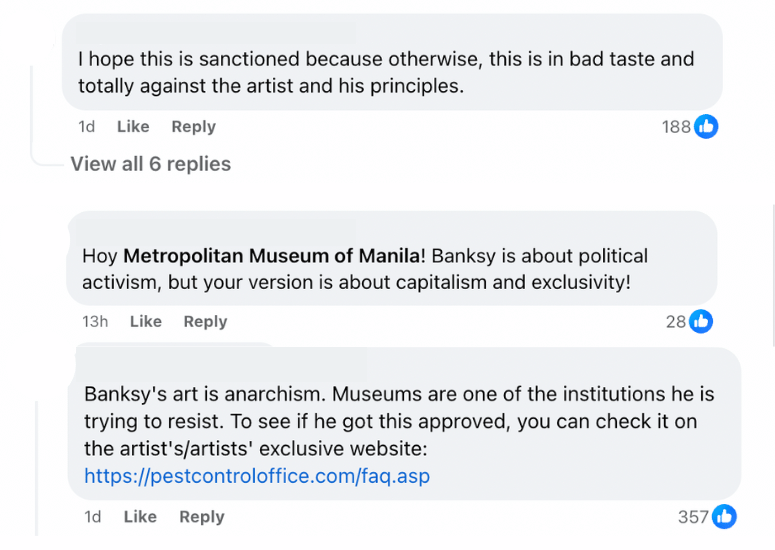Reply to the Hoy Metropolitan Museum comment
The width and height of the screenshot is (775, 550).
coord(206,322)
